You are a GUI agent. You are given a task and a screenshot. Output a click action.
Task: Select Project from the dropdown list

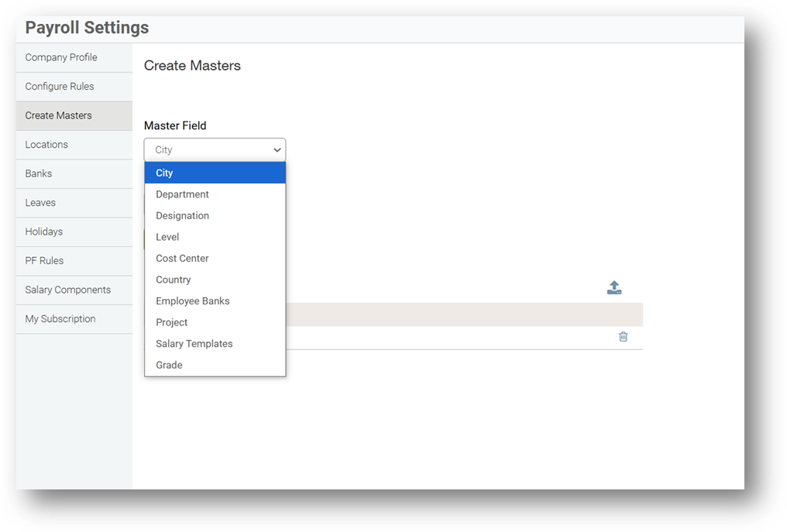click(x=215, y=322)
